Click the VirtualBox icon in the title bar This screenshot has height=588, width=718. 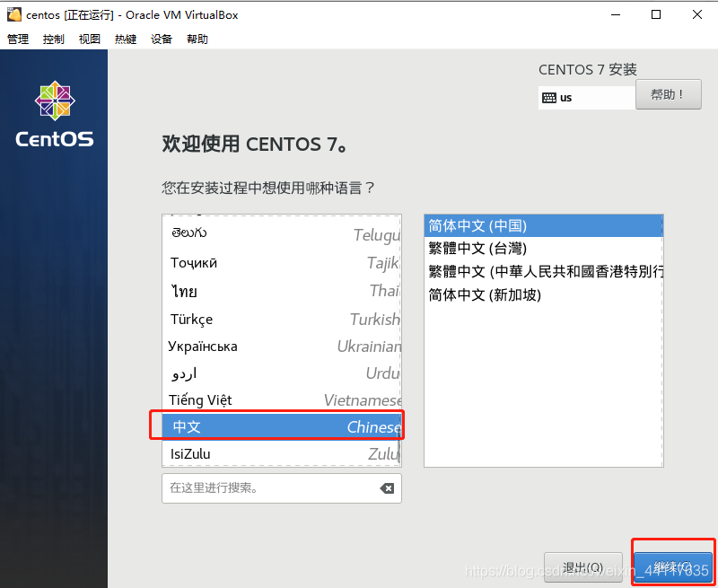[13, 14]
